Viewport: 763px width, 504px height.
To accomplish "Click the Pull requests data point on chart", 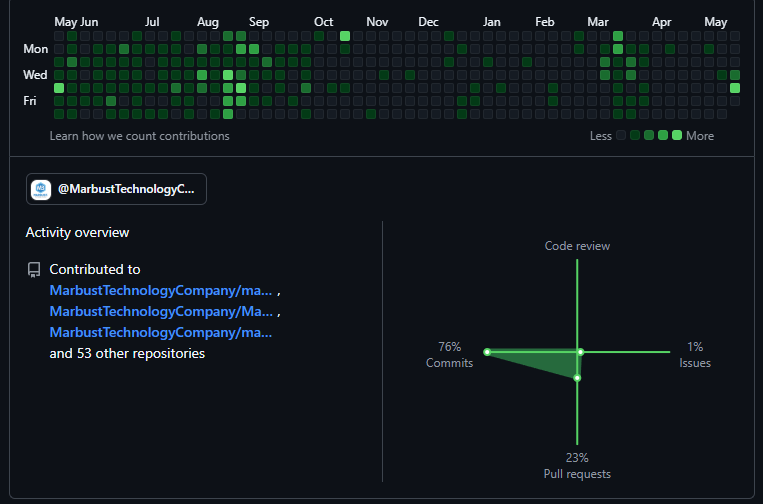I will click(577, 378).
